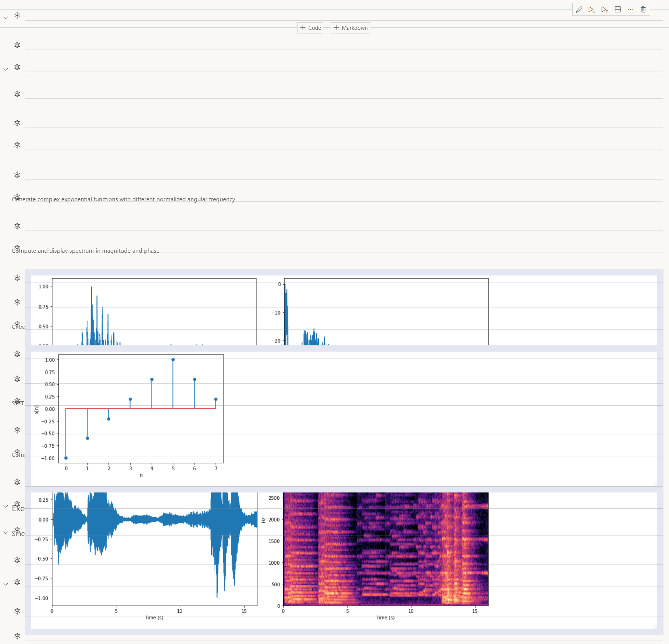Collapse the topmost notebook cell chevron
This screenshot has width=669, height=644.
(5, 18)
